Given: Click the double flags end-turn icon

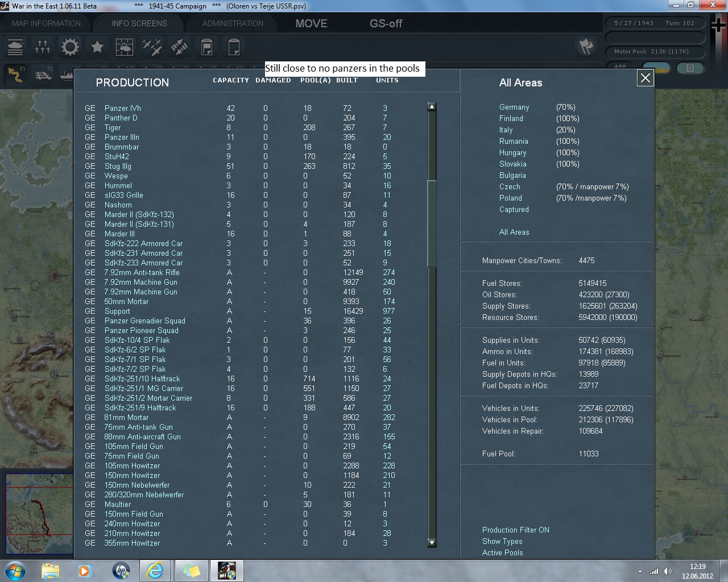Looking at the screenshot, I should (586, 47).
